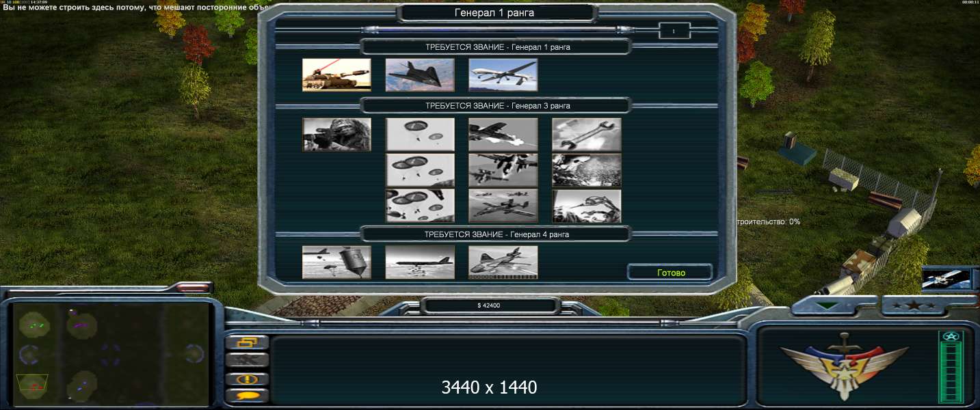Click the satellite power shortcut icon

946,279
